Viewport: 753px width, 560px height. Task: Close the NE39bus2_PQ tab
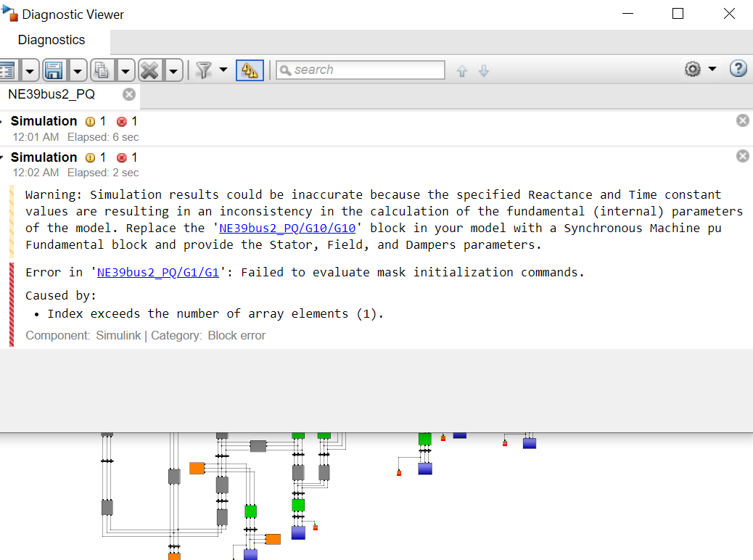pos(128,94)
